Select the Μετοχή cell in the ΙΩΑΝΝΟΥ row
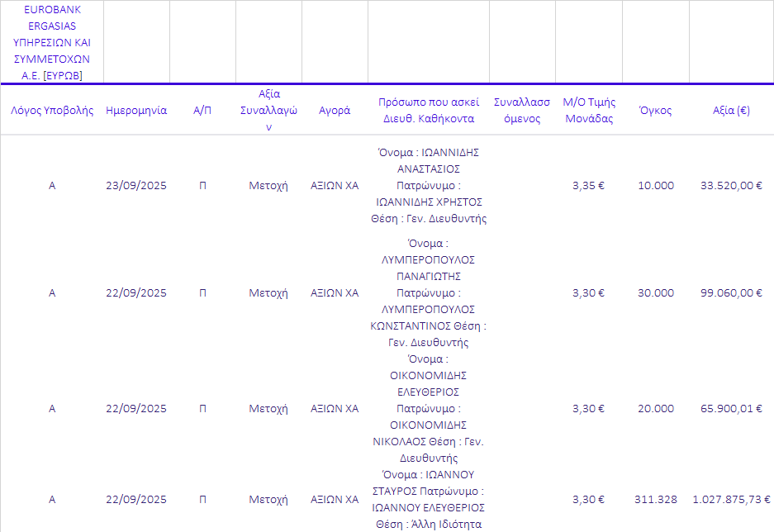This screenshot has width=774, height=532. pos(268,500)
